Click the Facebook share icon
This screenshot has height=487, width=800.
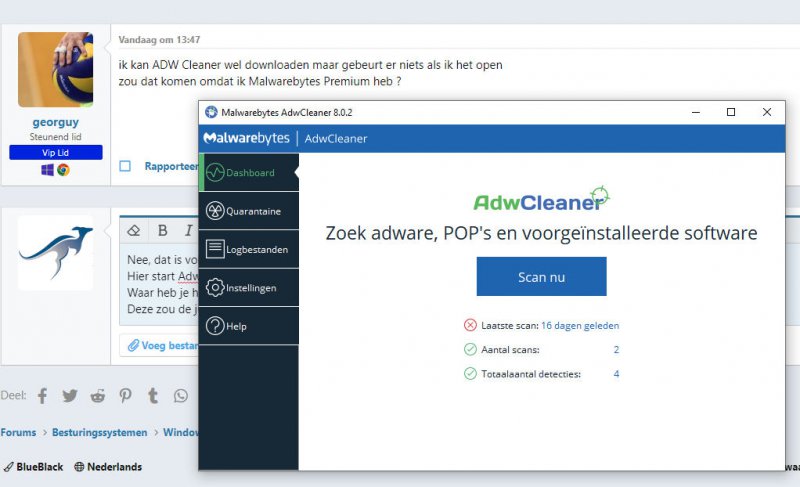[42, 395]
